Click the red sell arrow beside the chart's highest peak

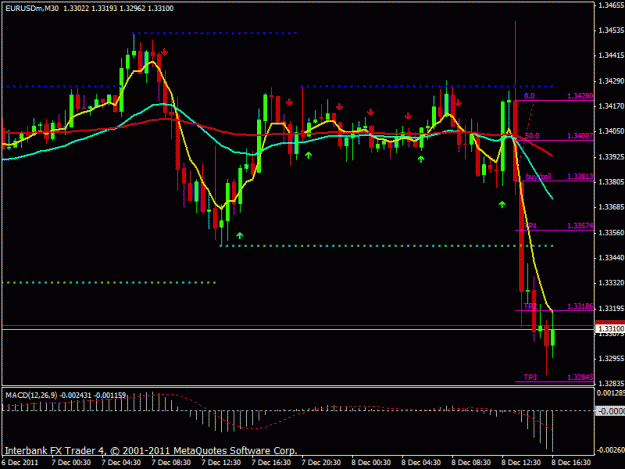coord(164,52)
